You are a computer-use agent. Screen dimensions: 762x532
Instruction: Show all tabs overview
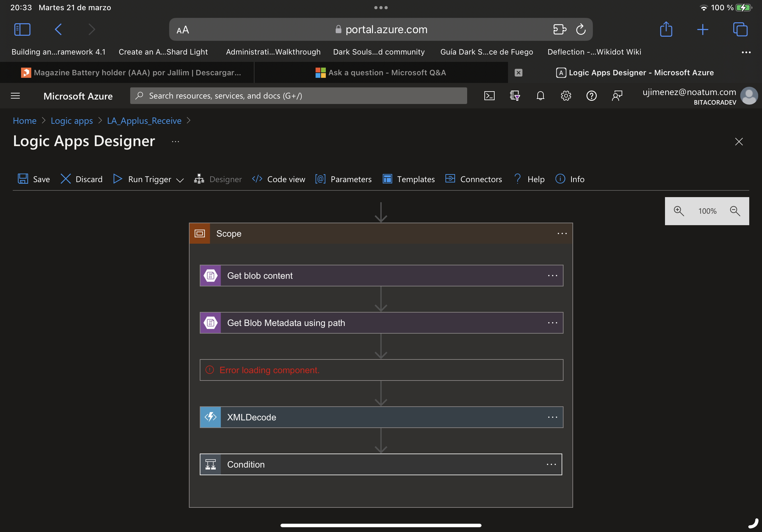pos(740,30)
